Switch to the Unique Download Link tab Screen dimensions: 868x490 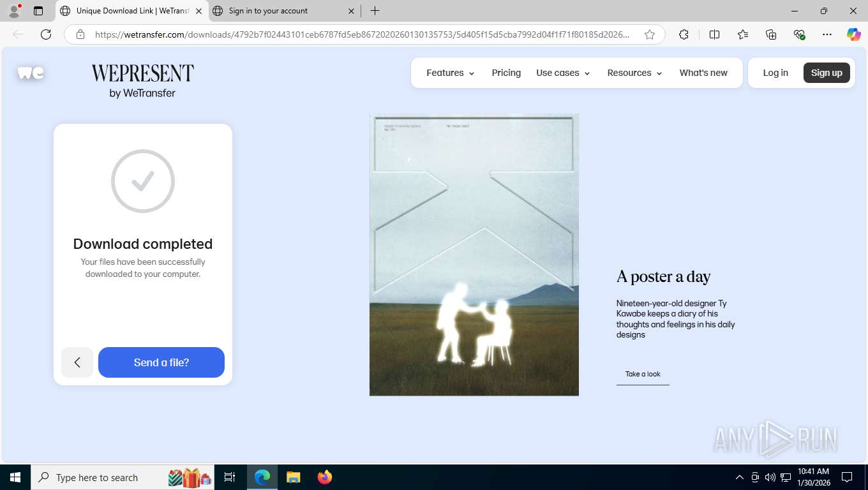tap(132, 11)
